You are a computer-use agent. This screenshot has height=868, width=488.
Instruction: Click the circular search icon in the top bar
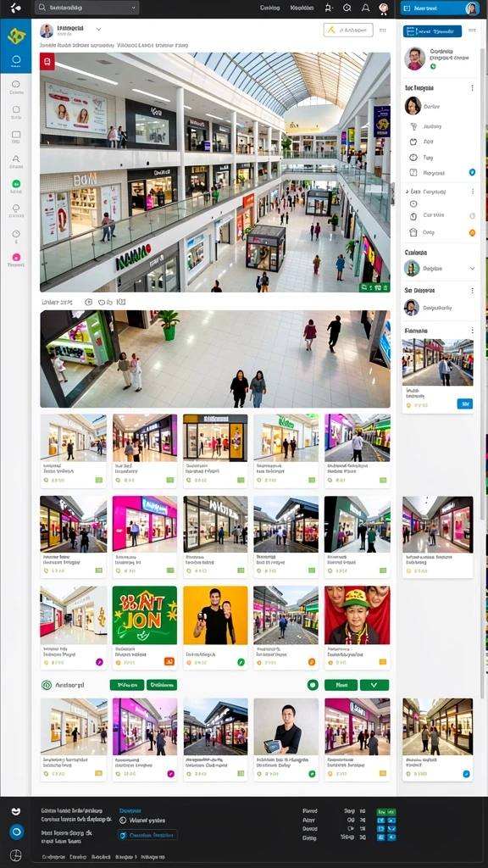point(347,8)
